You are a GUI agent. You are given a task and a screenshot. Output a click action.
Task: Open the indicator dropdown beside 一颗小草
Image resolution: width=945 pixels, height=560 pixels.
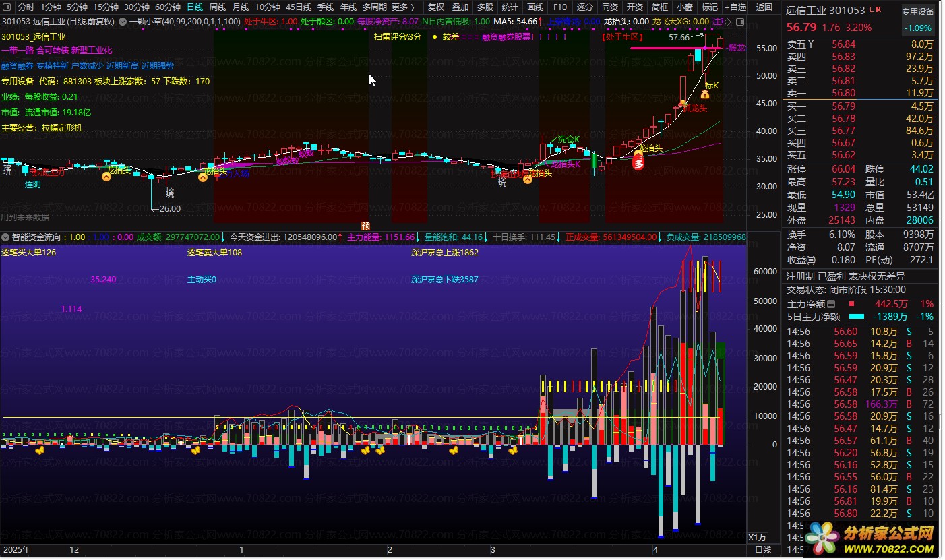122,22
